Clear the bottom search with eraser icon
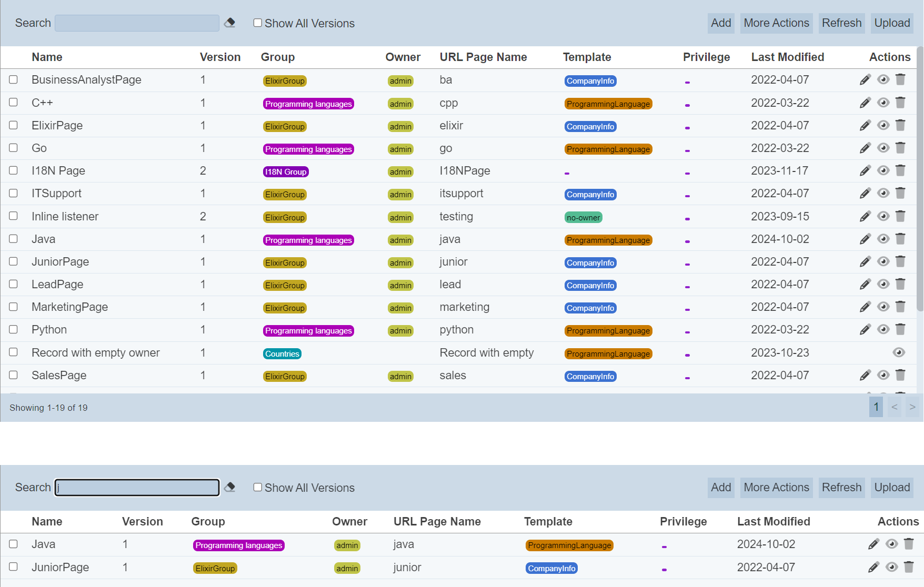The height and width of the screenshot is (587, 924). (x=229, y=488)
